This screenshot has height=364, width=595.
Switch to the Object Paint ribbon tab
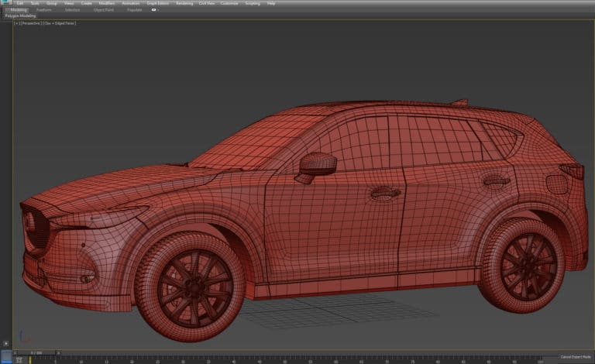point(104,10)
